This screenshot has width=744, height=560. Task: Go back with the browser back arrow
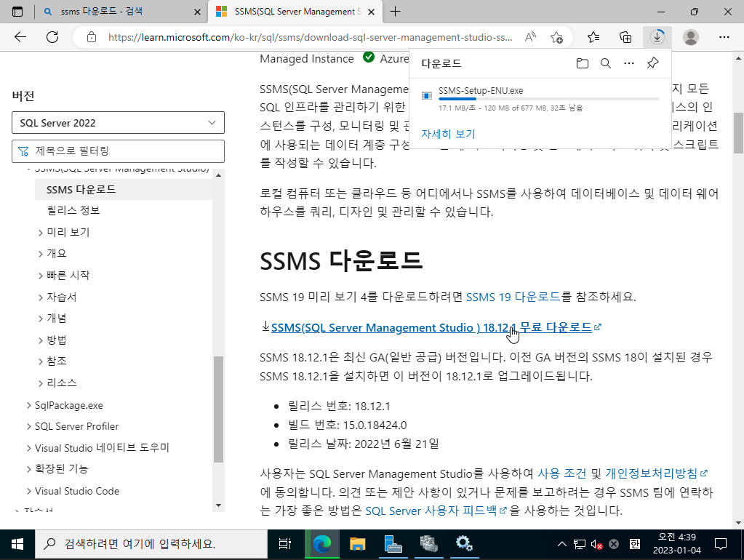tap(20, 37)
